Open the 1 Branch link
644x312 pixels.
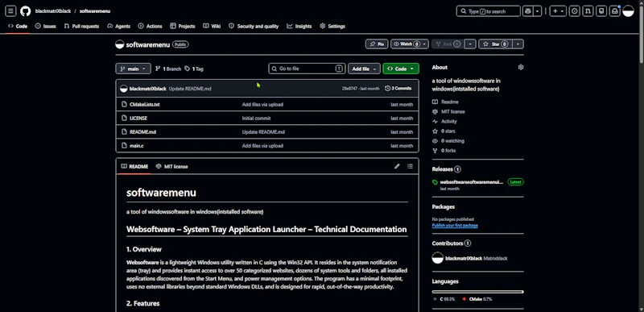[x=168, y=69]
